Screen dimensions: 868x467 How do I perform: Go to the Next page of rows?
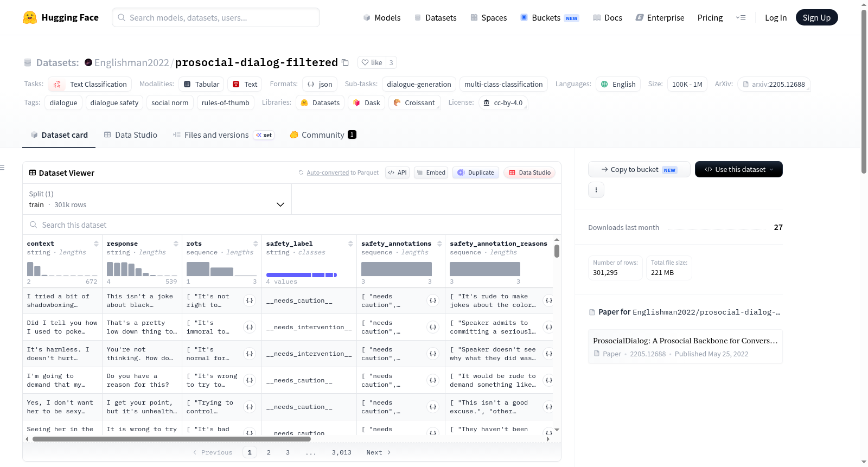378,452
